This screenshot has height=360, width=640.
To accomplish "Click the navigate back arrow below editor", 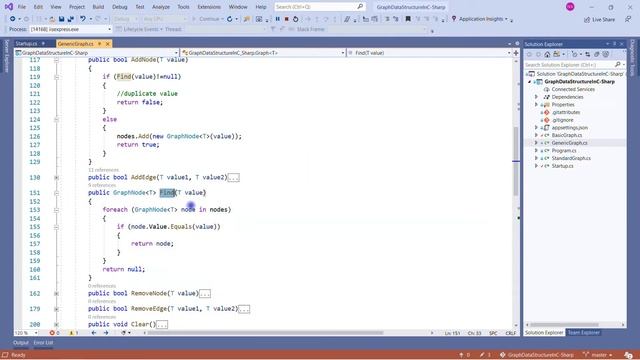I will pyautogui.click(x=94, y=333).
